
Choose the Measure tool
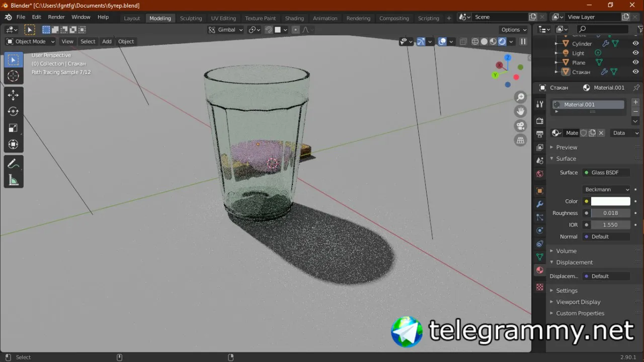click(14, 180)
